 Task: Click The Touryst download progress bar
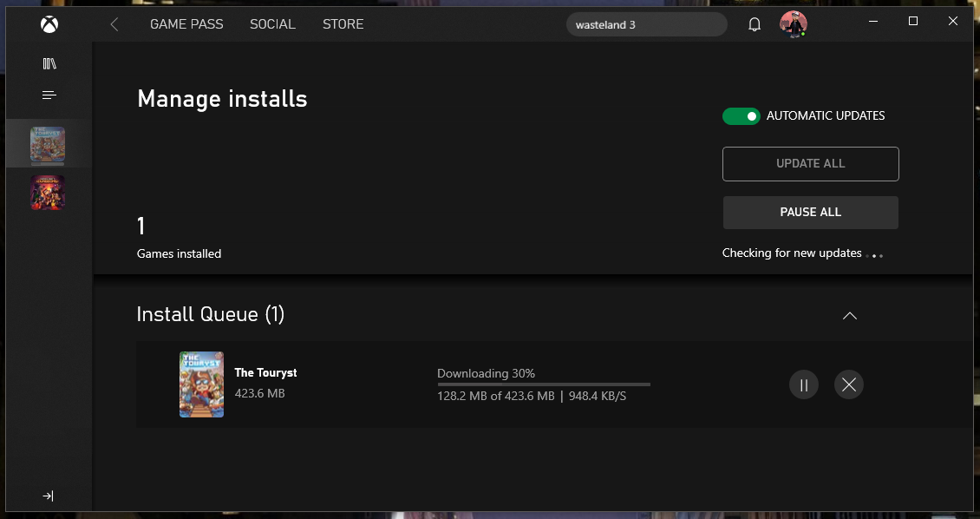point(544,384)
